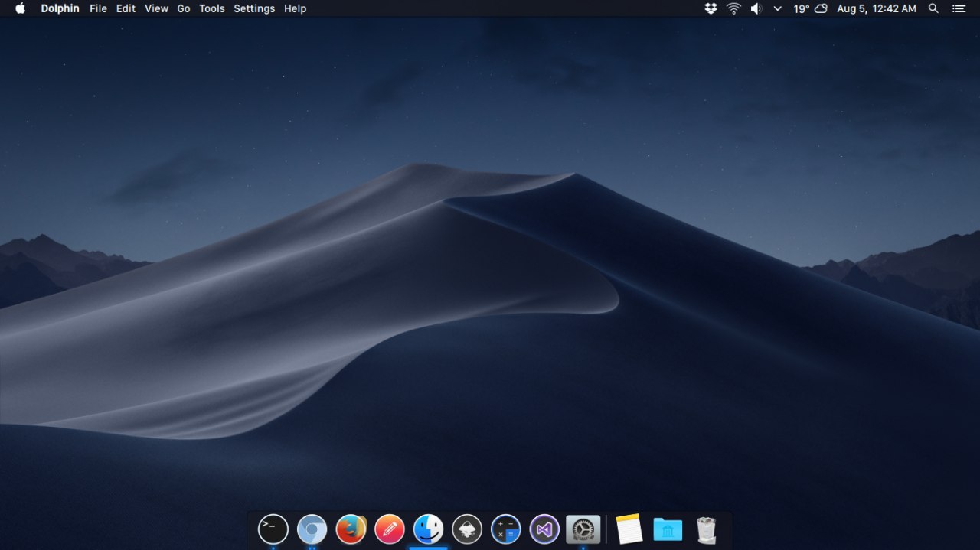Open the notification list icon
Screen dimensions: 980x550
pyautogui.click(x=959, y=8)
